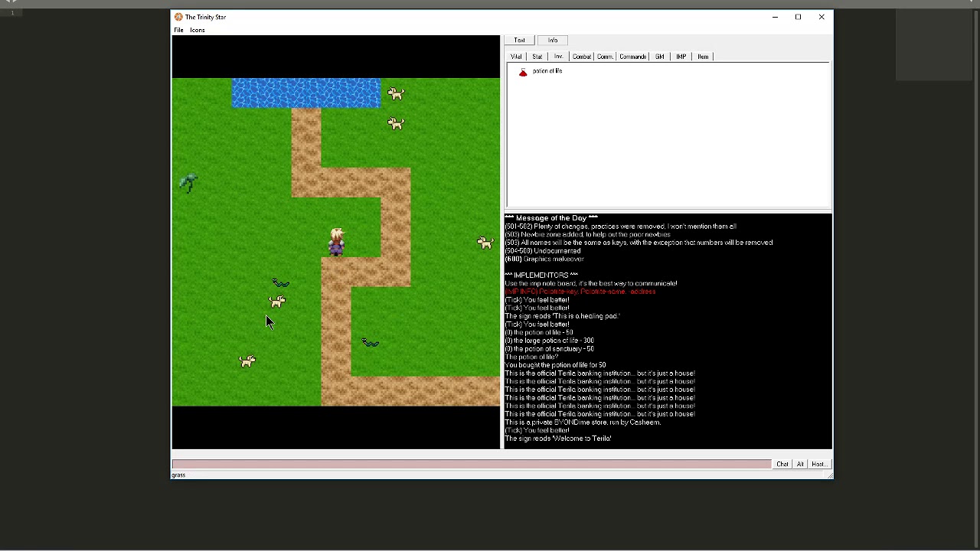
Task: Click the 'Message of the Day' heading
Action: click(551, 218)
